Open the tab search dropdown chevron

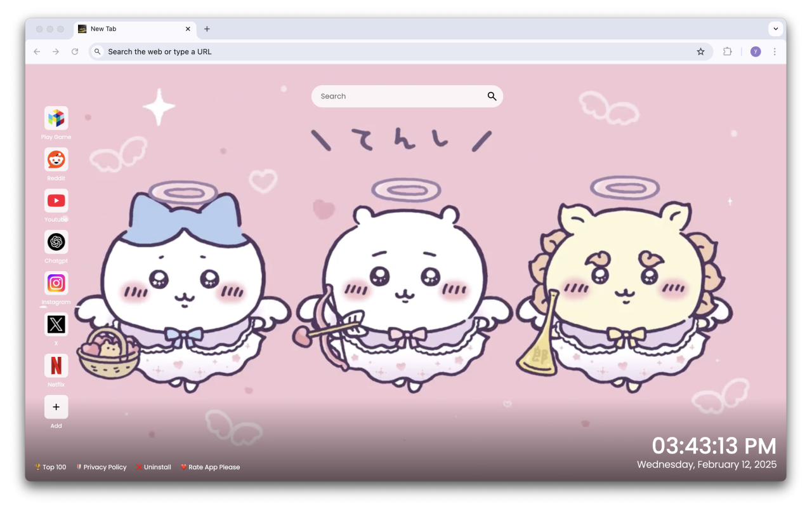(x=775, y=29)
